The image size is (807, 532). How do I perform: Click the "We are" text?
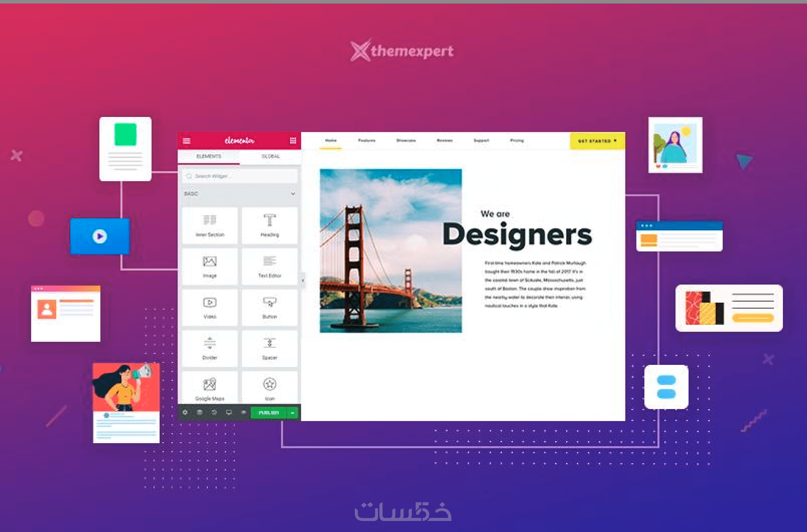pyautogui.click(x=495, y=214)
